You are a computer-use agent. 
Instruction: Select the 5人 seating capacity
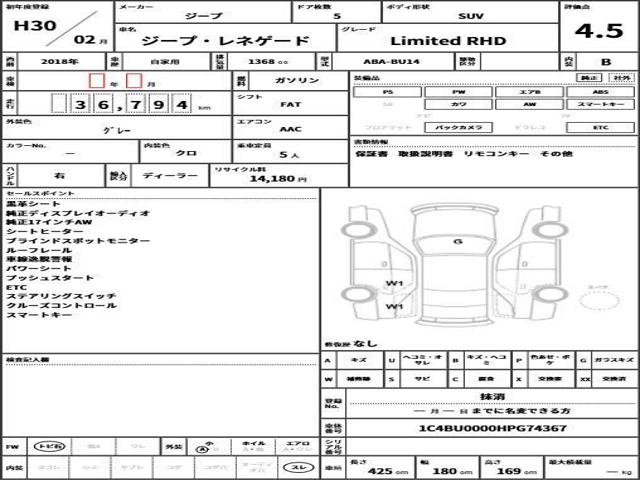point(289,155)
